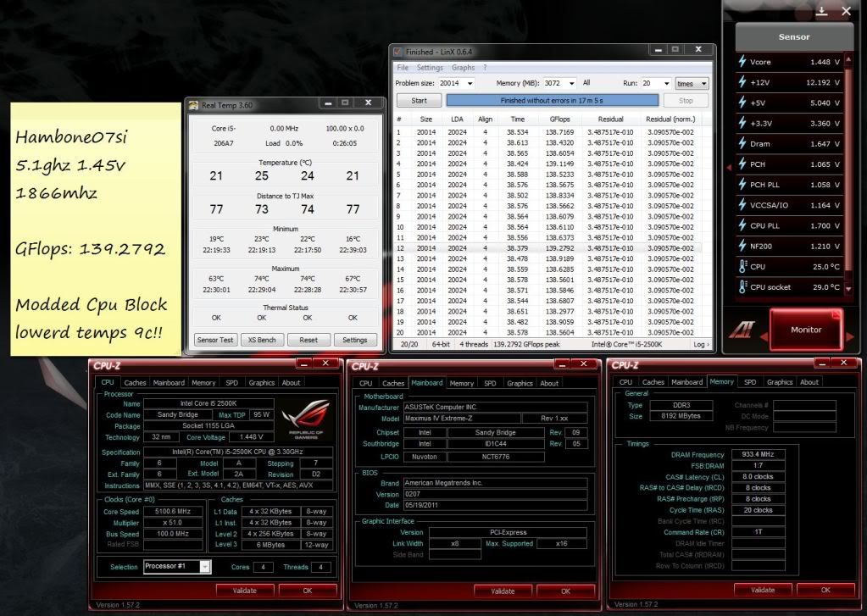Viewport: 867px width, 616px height.
Task: Click the CPU PLL lightning bolt icon
Action: tap(742, 225)
